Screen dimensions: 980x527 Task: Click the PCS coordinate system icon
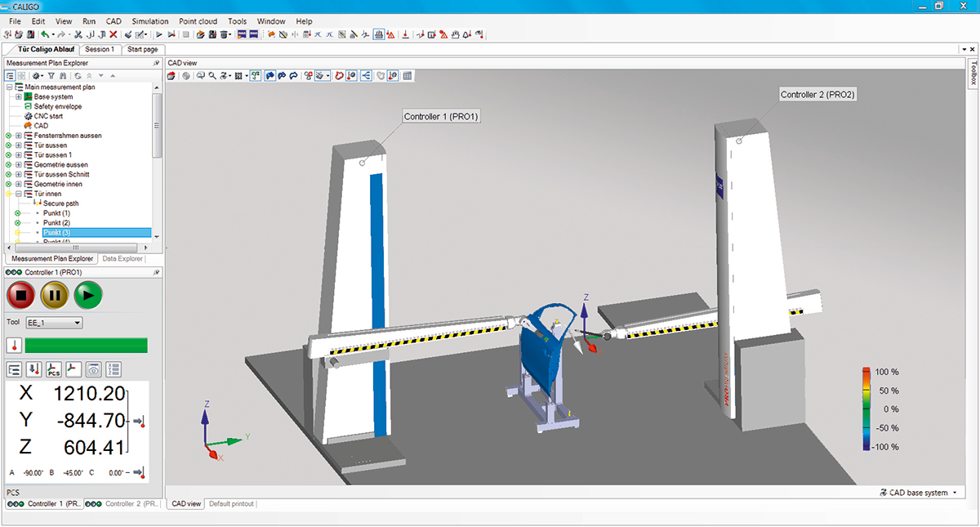[x=53, y=369]
